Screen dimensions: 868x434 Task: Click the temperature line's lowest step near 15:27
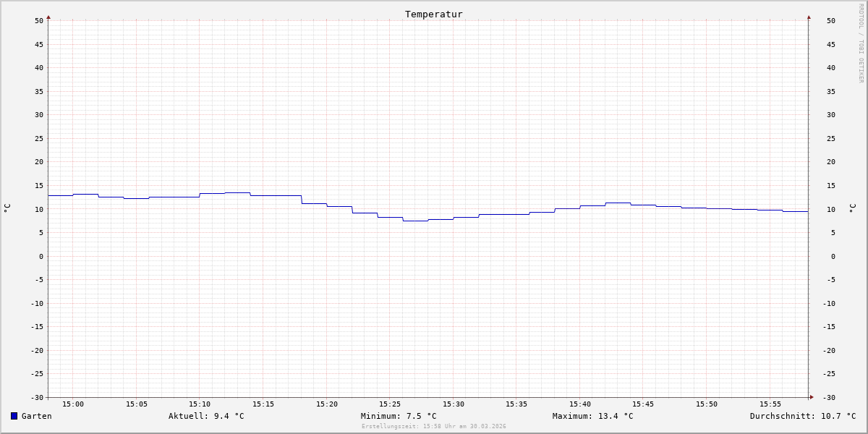415,221
